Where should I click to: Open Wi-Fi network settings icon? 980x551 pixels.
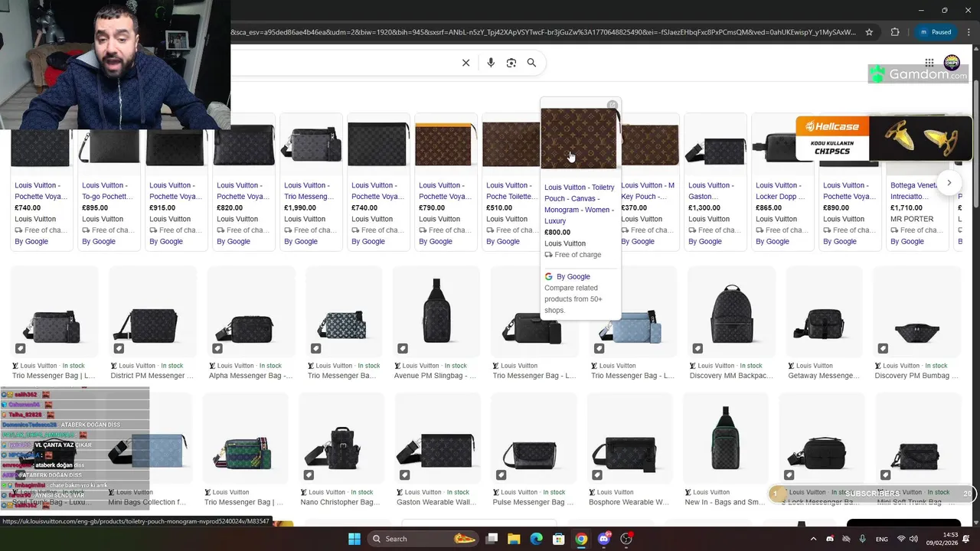click(901, 539)
